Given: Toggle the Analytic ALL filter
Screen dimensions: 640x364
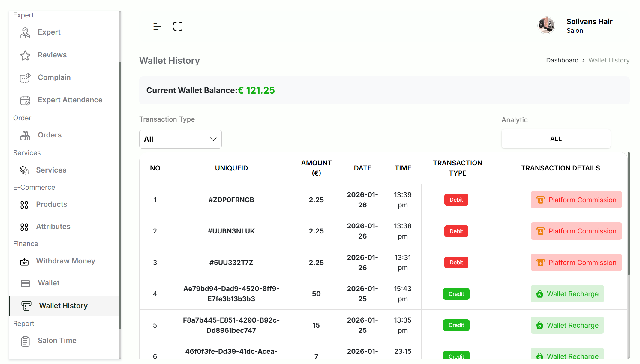Looking at the screenshot, I should (555, 139).
